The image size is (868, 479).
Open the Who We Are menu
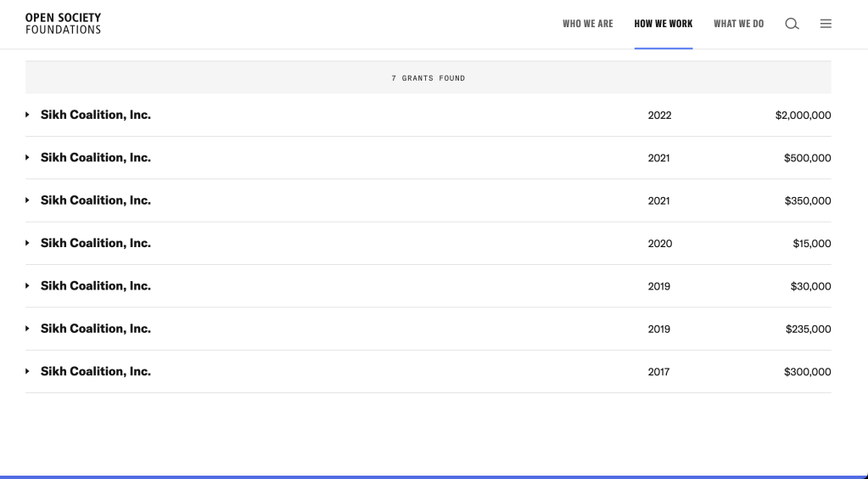pyautogui.click(x=587, y=24)
